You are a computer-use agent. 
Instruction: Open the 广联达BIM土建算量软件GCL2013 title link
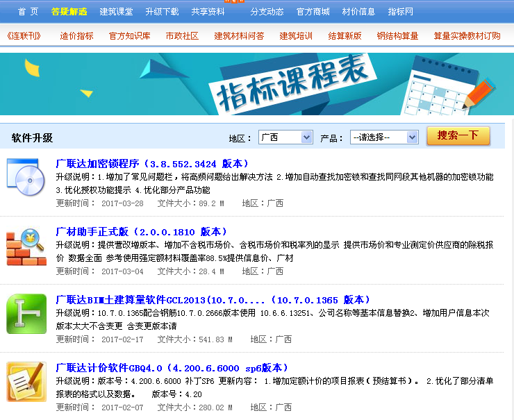coord(213,300)
